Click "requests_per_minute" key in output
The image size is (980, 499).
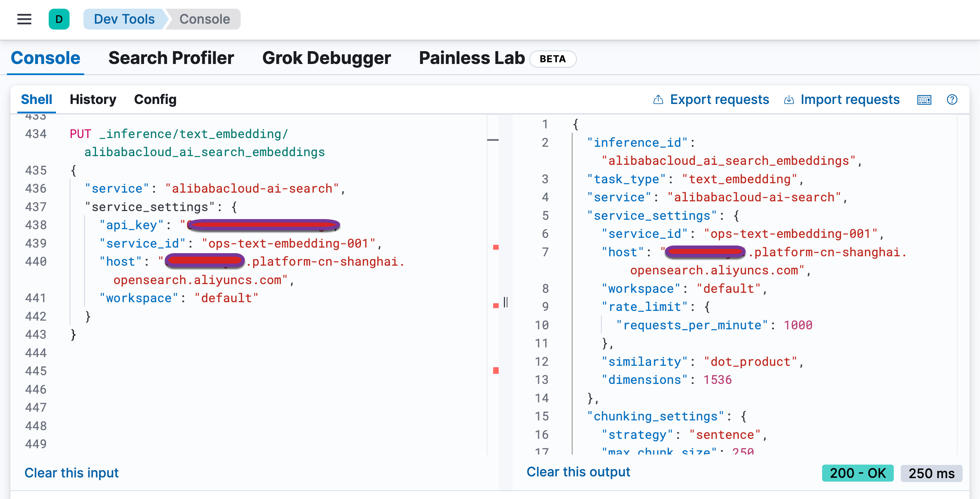click(x=692, y=325)
